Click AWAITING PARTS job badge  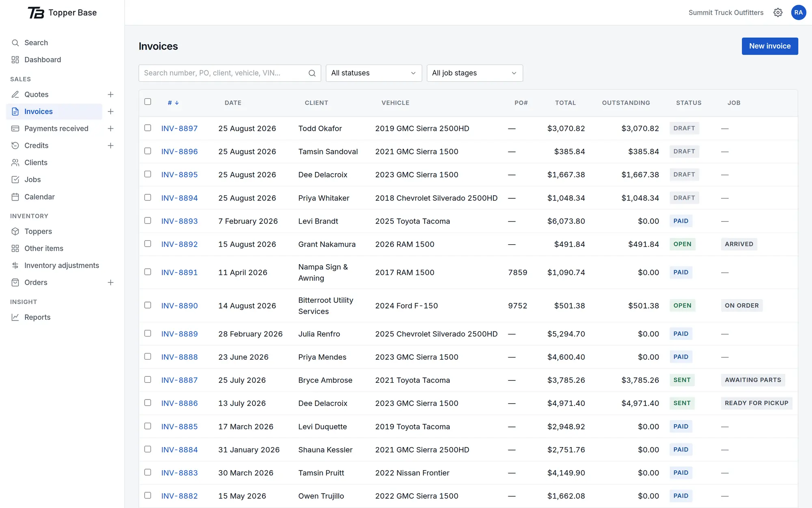(753, 380)
